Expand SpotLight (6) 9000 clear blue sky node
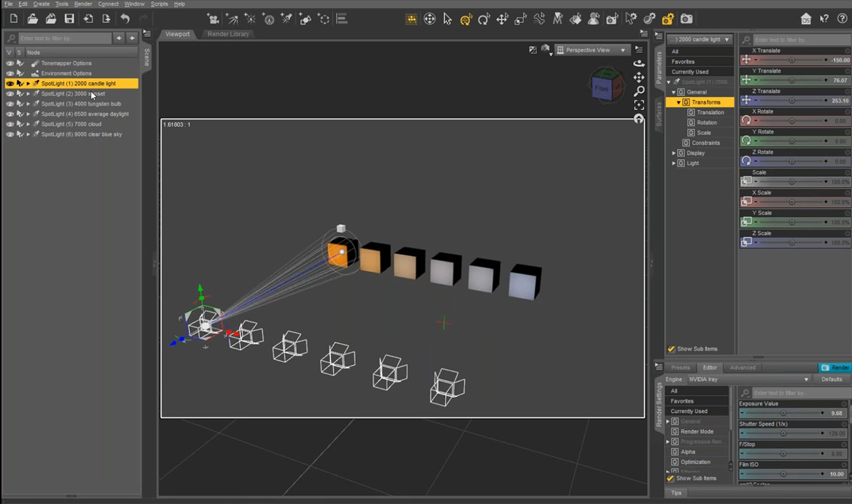The image size is (852, 504). pyautogui.click(x=28, y=134)
